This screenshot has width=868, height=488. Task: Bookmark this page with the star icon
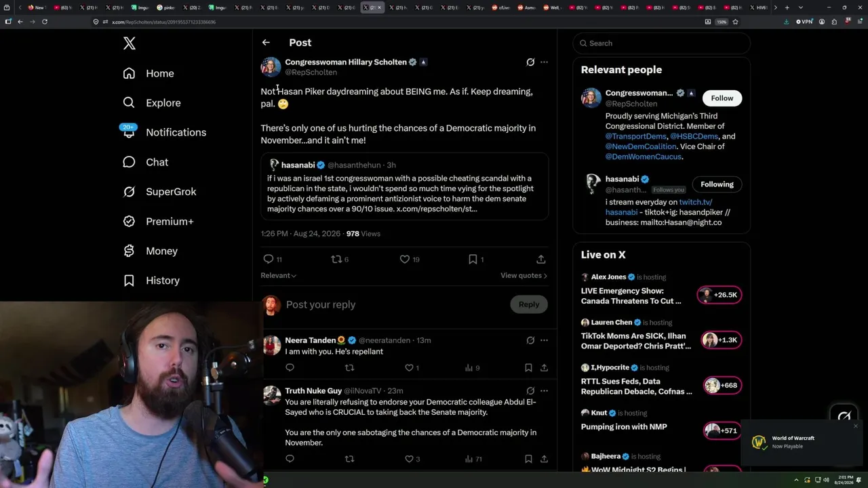[x=735, y=22]
